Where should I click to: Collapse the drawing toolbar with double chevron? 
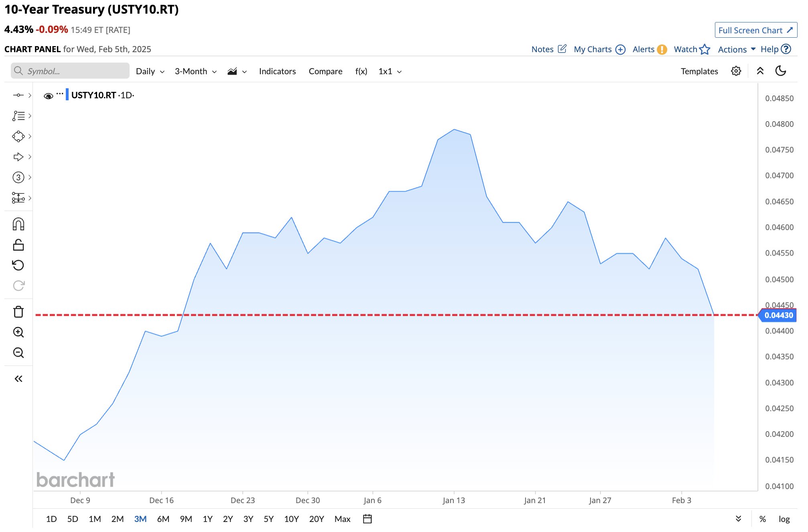coord(18,379)
